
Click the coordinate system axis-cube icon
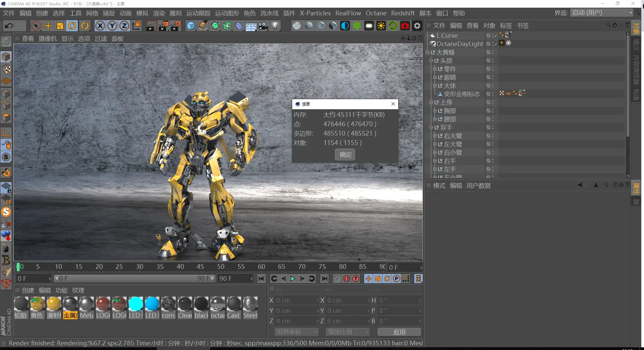click(x=137, y=26)
